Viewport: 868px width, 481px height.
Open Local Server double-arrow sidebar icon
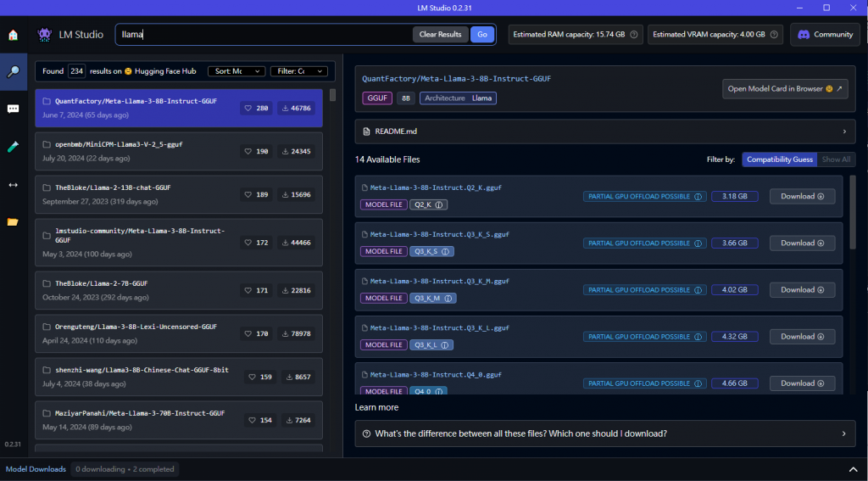click(13, 185)
